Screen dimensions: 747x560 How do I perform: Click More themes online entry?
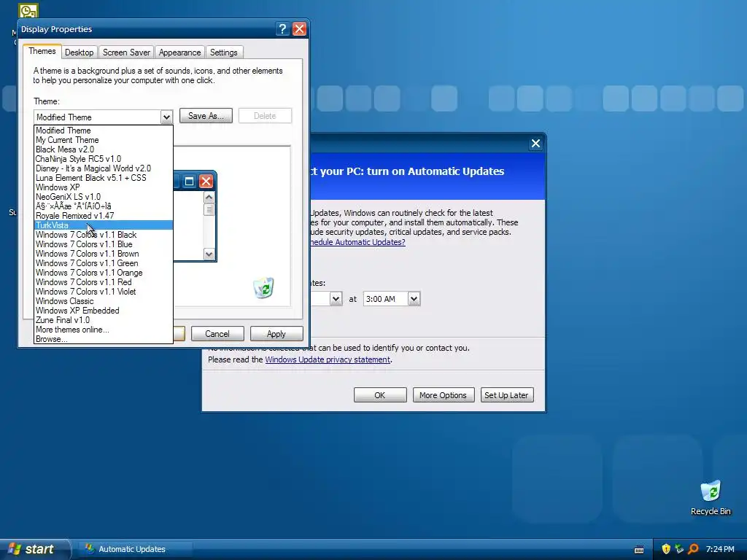tap(104, 330)
